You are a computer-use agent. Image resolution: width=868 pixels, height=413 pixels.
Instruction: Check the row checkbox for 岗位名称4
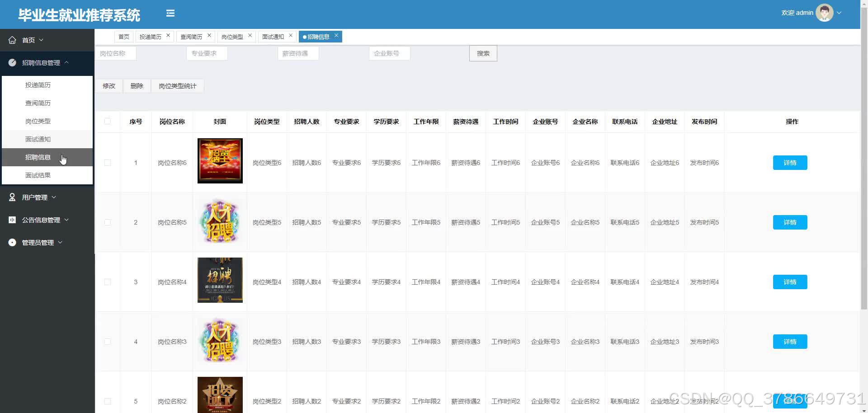[x=108, y=282]
